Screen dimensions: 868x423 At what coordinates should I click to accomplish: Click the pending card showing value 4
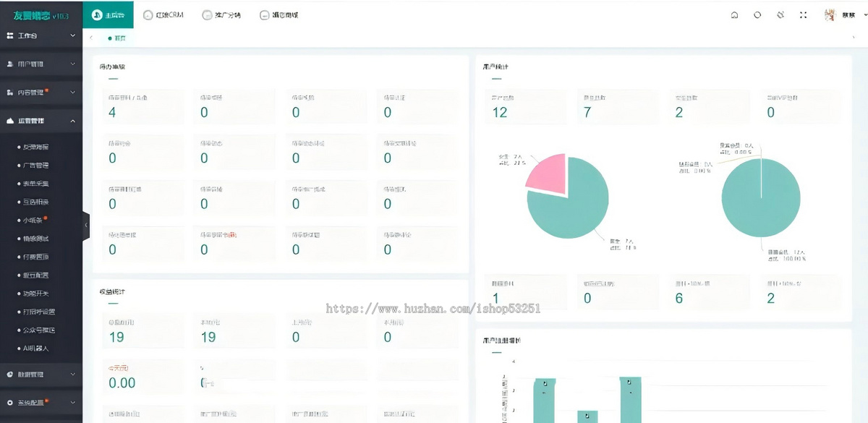pos(142,106)
